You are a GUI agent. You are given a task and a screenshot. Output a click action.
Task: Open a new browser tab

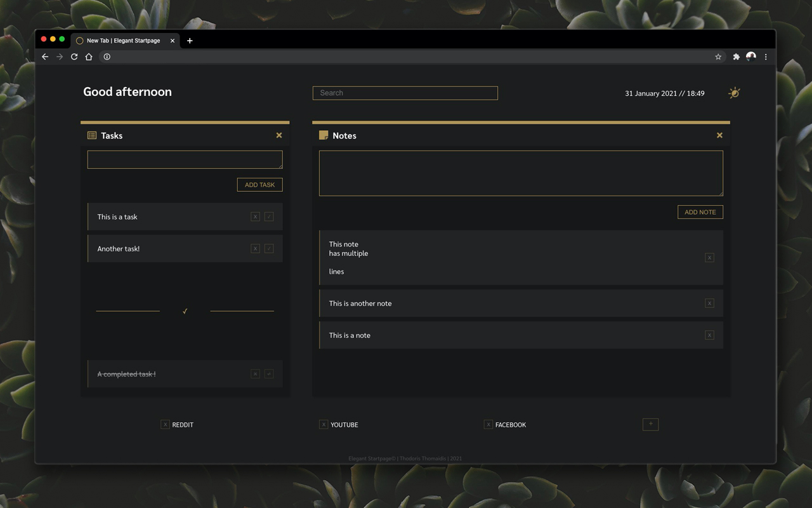click(190, 41)
